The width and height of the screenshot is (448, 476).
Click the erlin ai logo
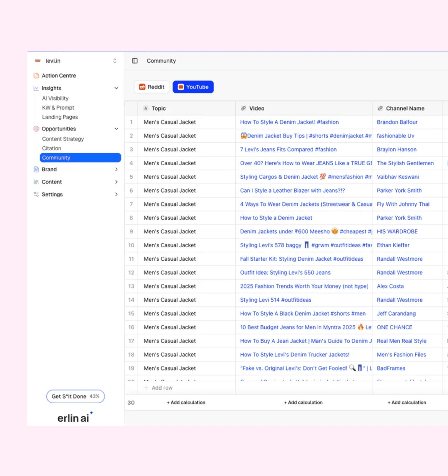(x=75, y=417)
